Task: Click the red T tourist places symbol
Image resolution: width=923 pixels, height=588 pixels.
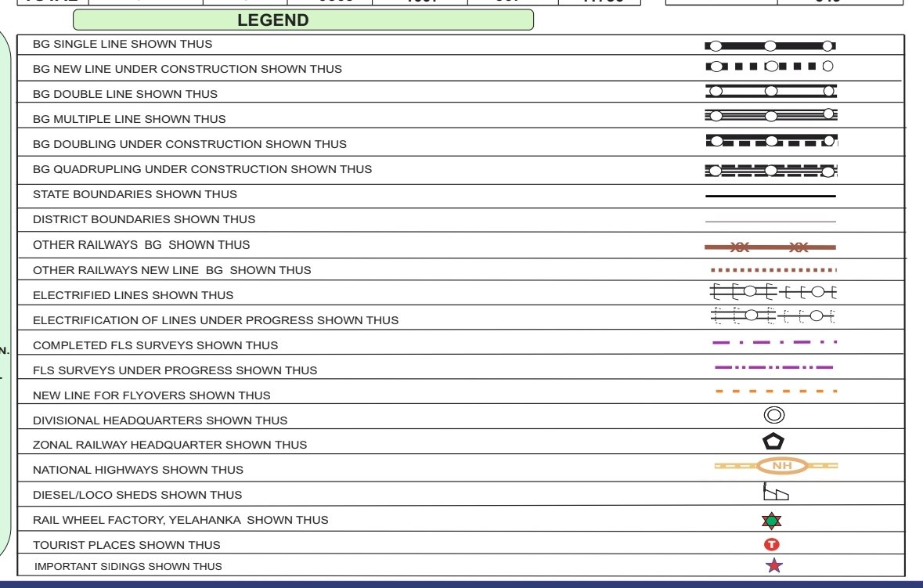Action: 772,544
